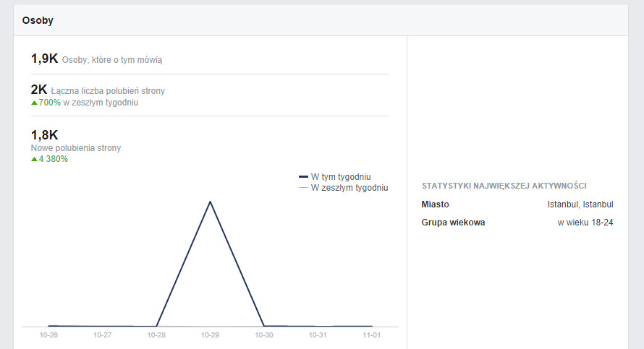This screenshot has width=644, height=349.
Task: Click the 1,8K new likes value
Action: [44, 135]
